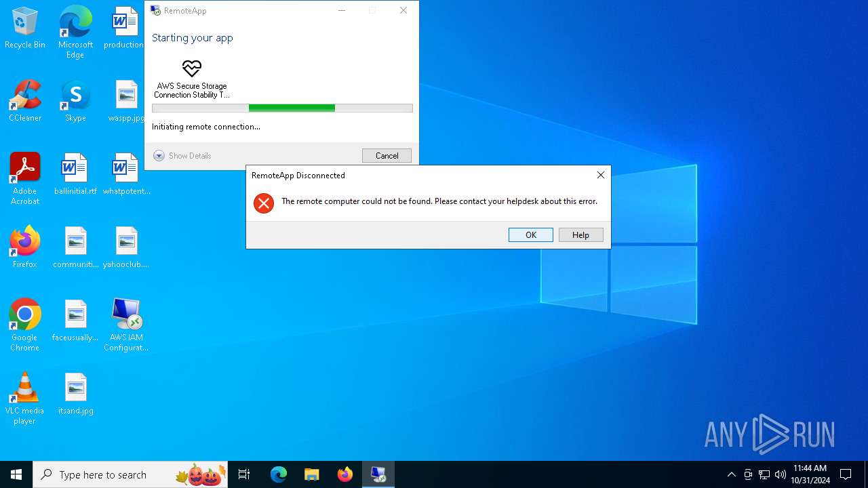Open Task View from taskbar
This screenshot has height=488, width=868.
click(244, 474)
